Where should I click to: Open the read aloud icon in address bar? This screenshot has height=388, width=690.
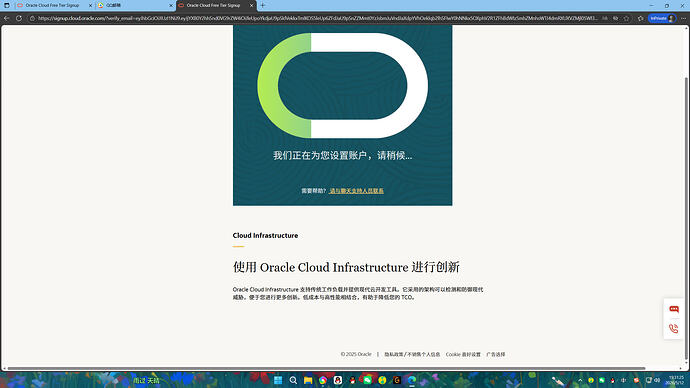pos(605,18)
